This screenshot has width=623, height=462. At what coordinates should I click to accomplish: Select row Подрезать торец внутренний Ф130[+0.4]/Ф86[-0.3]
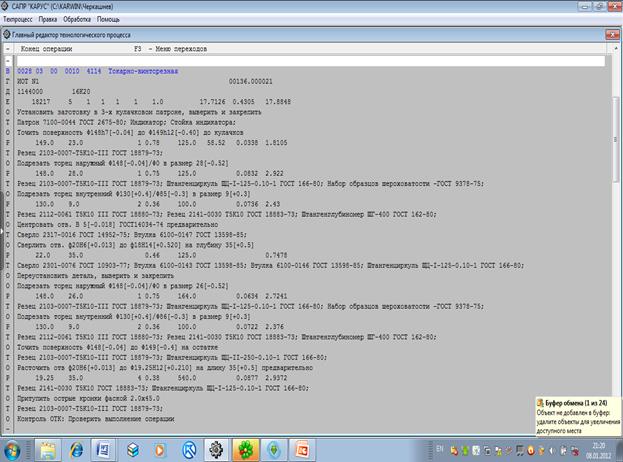[x=134, y=317]
